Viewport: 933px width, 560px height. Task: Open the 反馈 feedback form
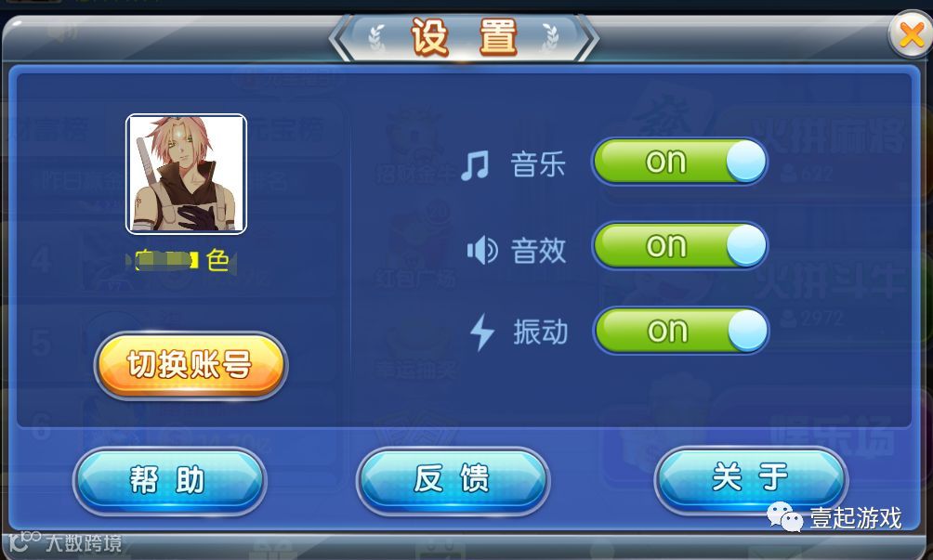[453, 479]
